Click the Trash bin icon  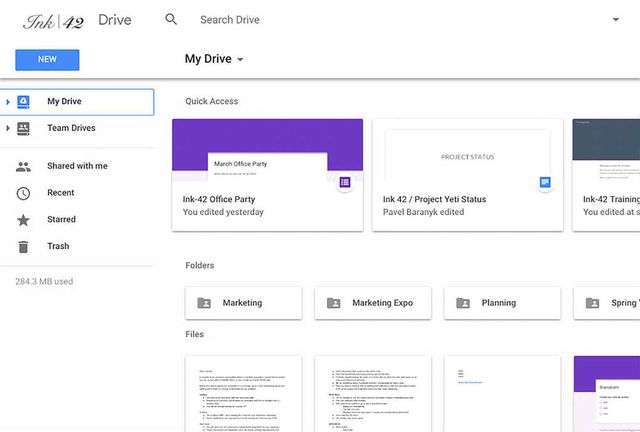click(23, 247)
